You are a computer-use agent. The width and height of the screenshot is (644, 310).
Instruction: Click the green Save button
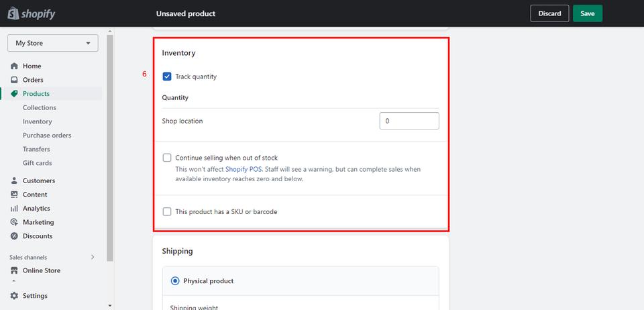click(x=588, y=13)
